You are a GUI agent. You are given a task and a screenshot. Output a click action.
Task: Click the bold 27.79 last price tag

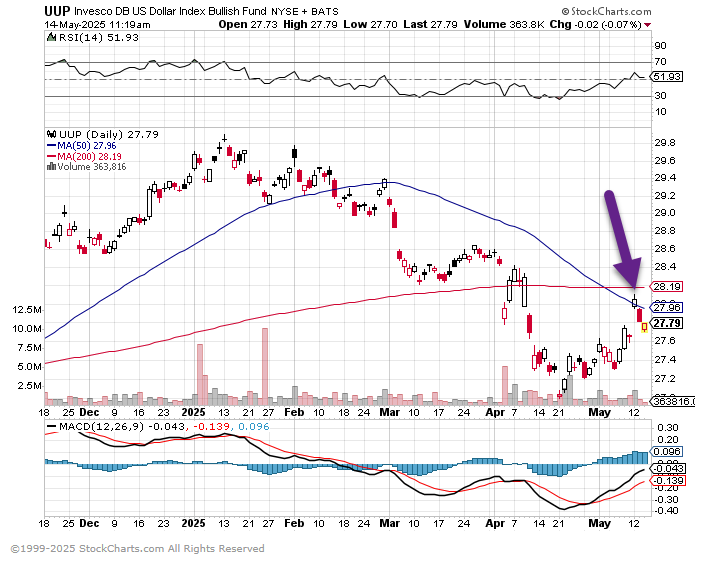click(667, 323)
